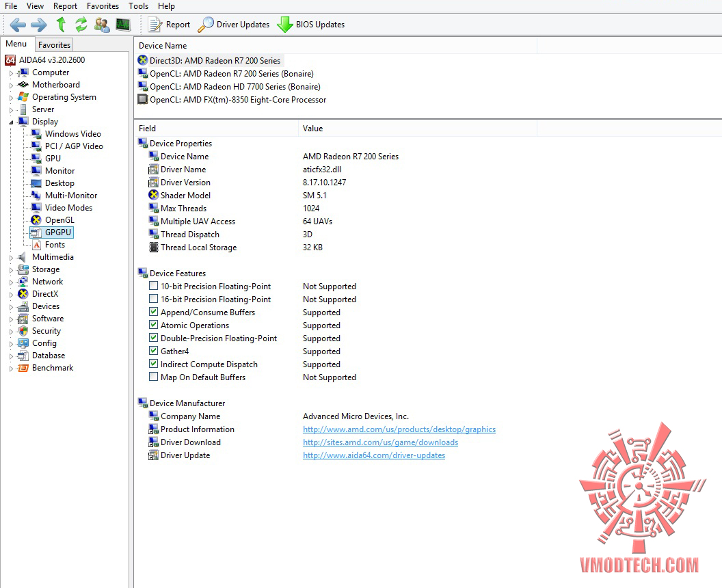Open the Help menu
722x588 pixels.
pyautogui.click(x=166, y=6)
